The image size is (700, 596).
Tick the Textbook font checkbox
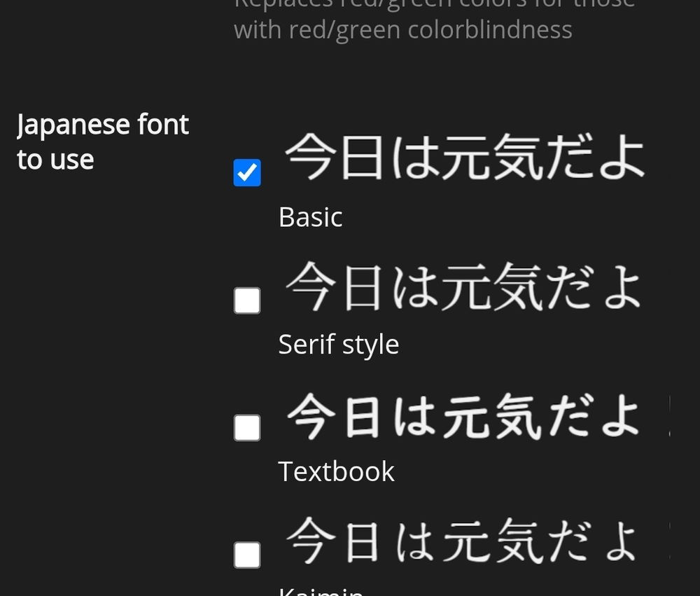coord(247,427)
